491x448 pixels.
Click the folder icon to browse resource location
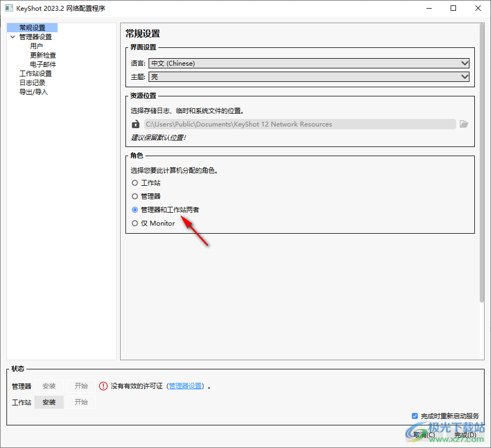coord(464,124)
